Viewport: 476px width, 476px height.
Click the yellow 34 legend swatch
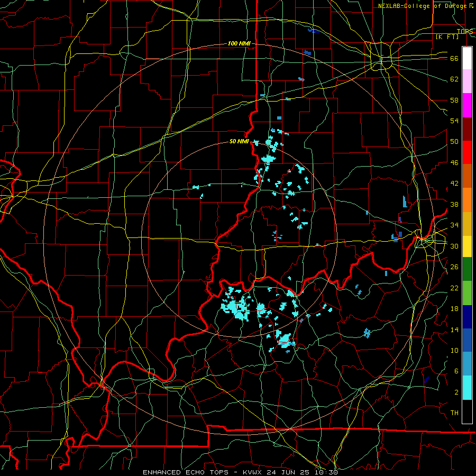tap(467, 246)
